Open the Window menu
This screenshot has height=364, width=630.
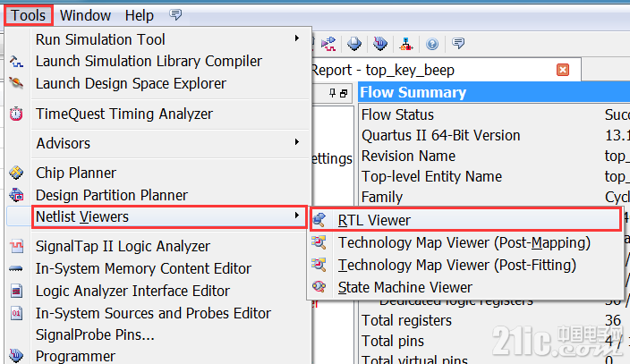tap(85, 15)
